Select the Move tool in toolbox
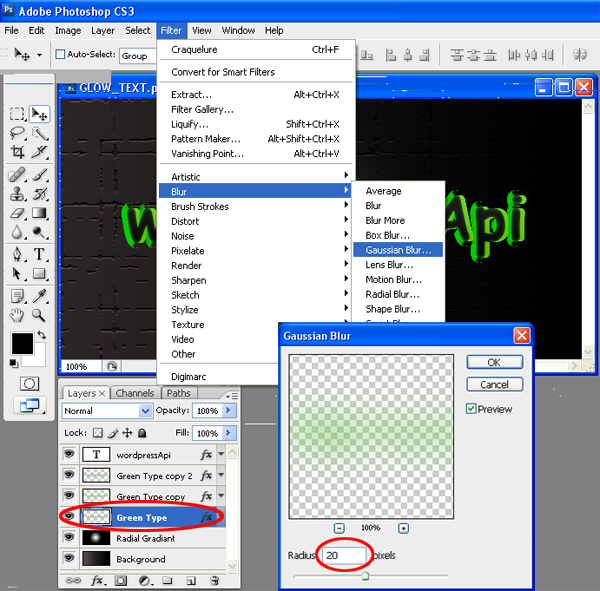The height and width of the screenshot is (591, 600). pos(39,114)
